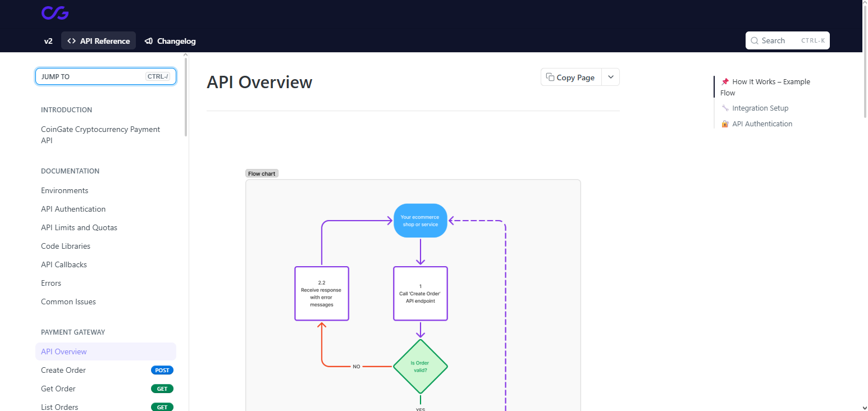Image resolution: width=868 pixels, height=411 pixels.
Task: Open the Environments doc page
Action: pos(106,190)
